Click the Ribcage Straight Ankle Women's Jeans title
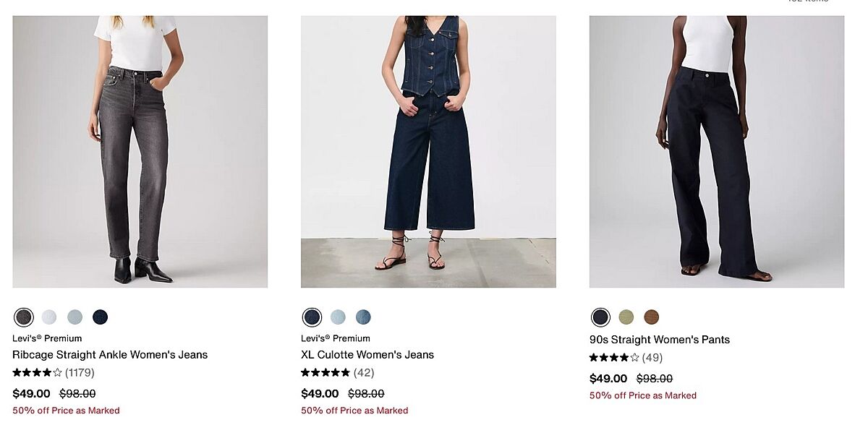Screen dimensions: 868x425 pyautogui.click(x=110, y=355)
